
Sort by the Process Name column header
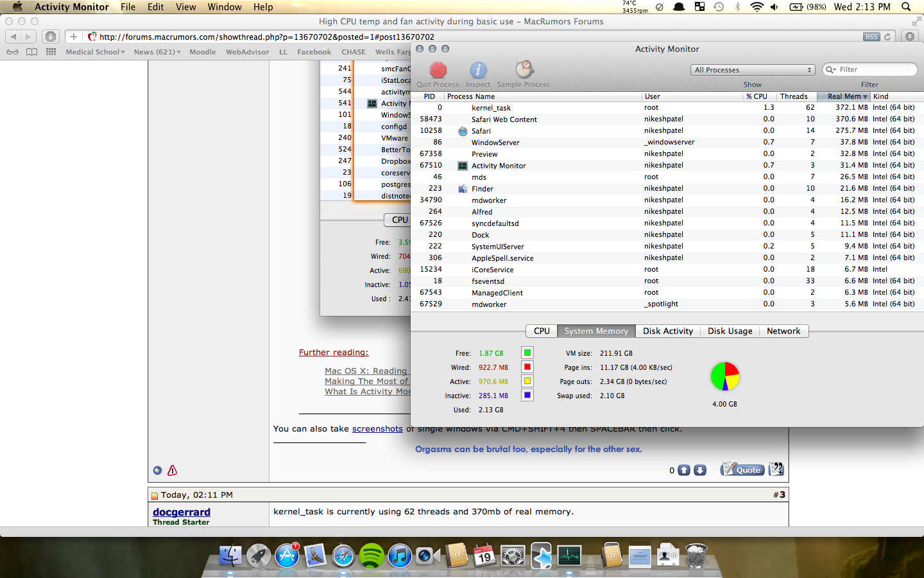[x=542, y=96]
